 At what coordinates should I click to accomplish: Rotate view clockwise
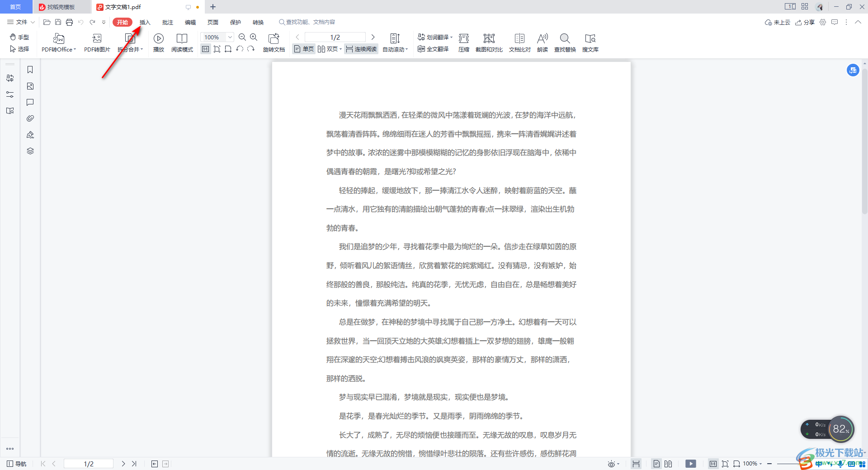point(251,49)
